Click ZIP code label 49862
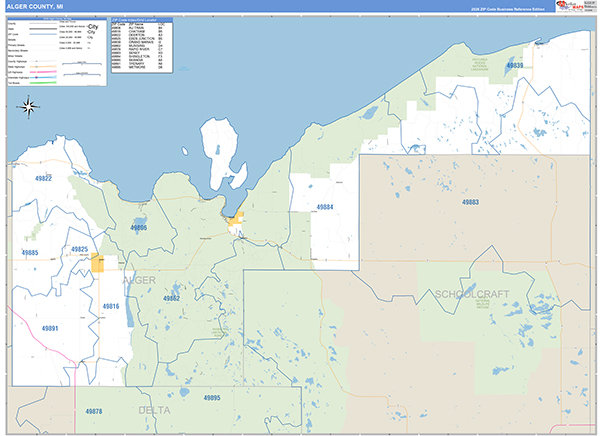 coord(171,298)
